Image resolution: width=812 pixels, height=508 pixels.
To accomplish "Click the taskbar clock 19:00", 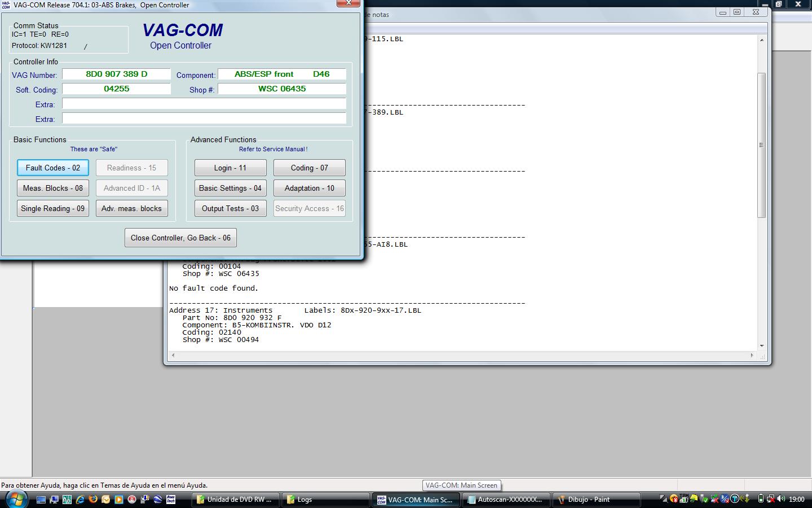I will pos(796,500).
